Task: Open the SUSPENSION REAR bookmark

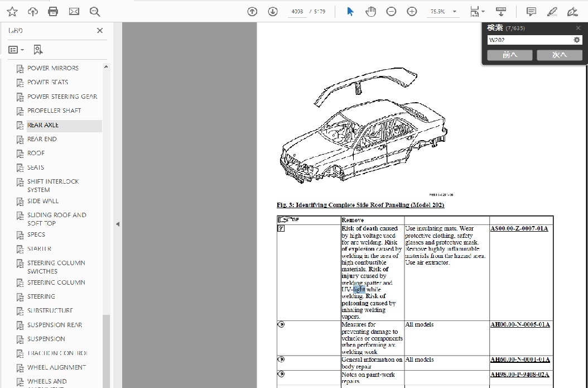Action: point(55,325)
